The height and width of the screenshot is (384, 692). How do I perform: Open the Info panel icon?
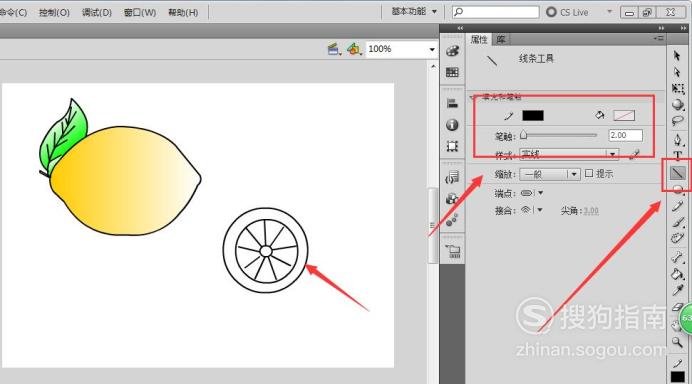click(x=452, y=125)
